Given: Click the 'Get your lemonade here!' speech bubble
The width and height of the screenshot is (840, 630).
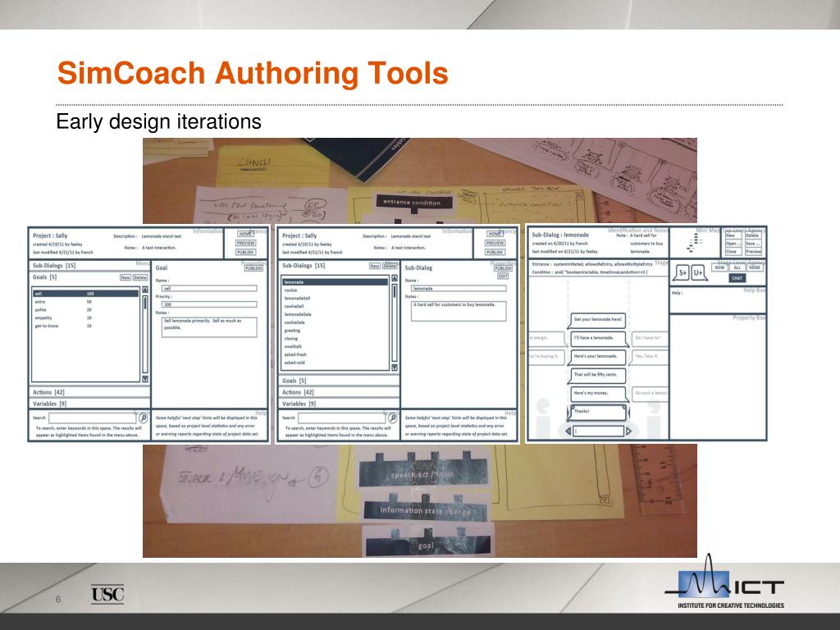Looking at the screenshot, I should point(597,321).
